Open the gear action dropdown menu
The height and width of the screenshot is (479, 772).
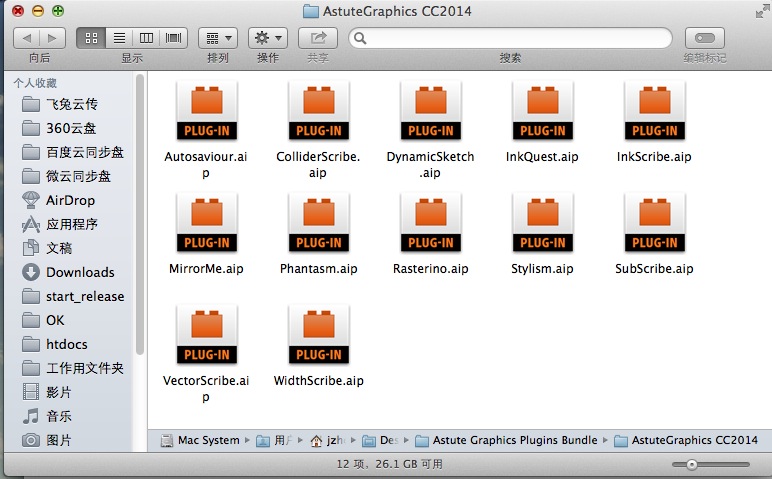[267, 38]
